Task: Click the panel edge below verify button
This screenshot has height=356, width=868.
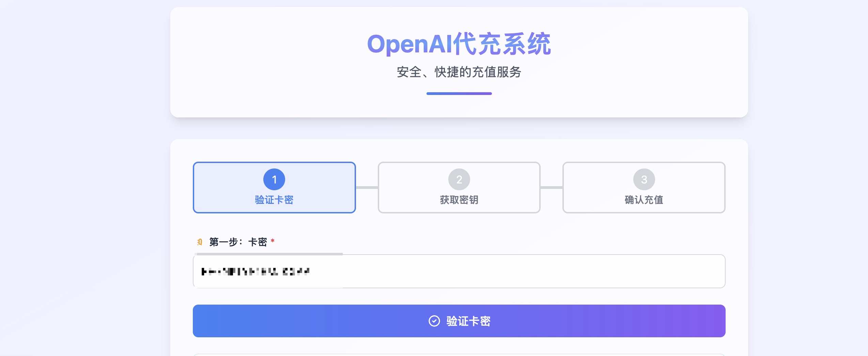Action: (x=459, y=354)
